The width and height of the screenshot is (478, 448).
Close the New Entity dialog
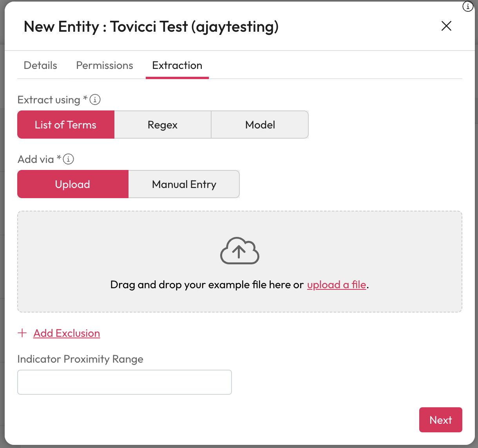click(x=446, y=26)
